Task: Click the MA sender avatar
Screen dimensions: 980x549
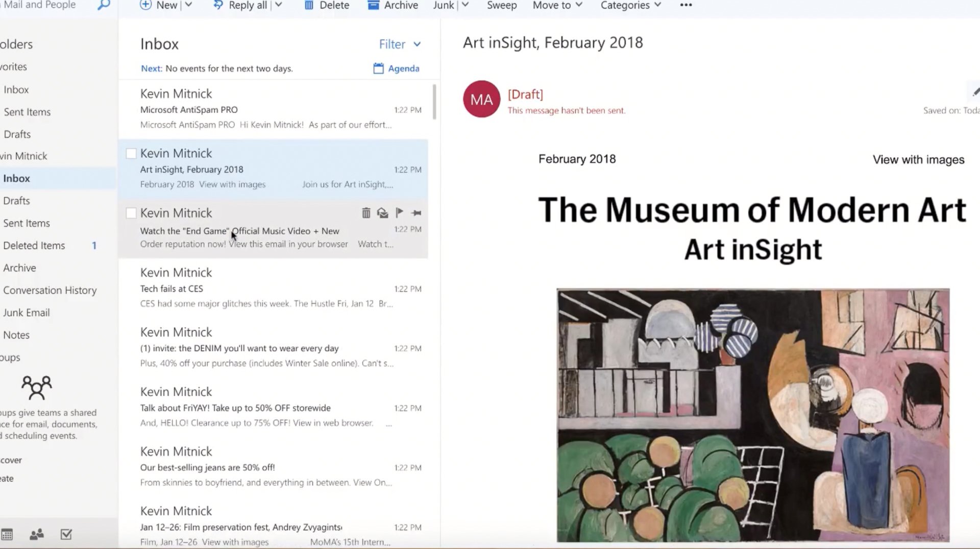Action: pyautogui.click(x=481, y=99)
